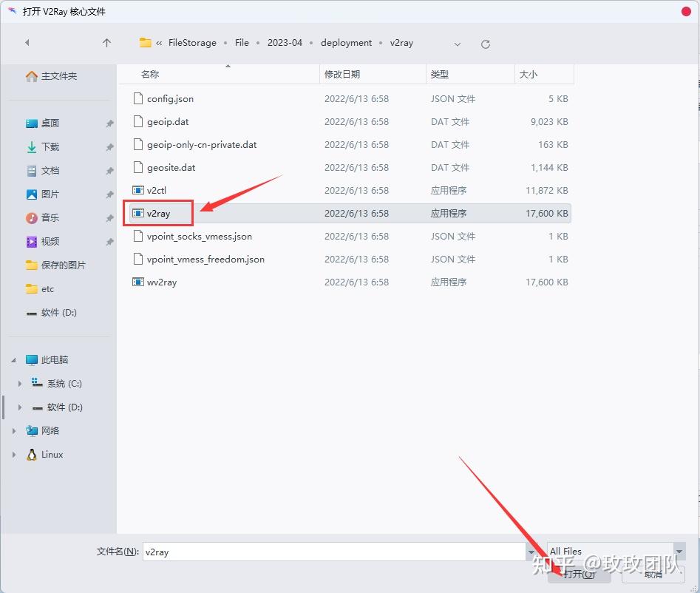Unpin 文档 using its pin icon
Screen dimensions: 700x593
click(x=109, y=171)
